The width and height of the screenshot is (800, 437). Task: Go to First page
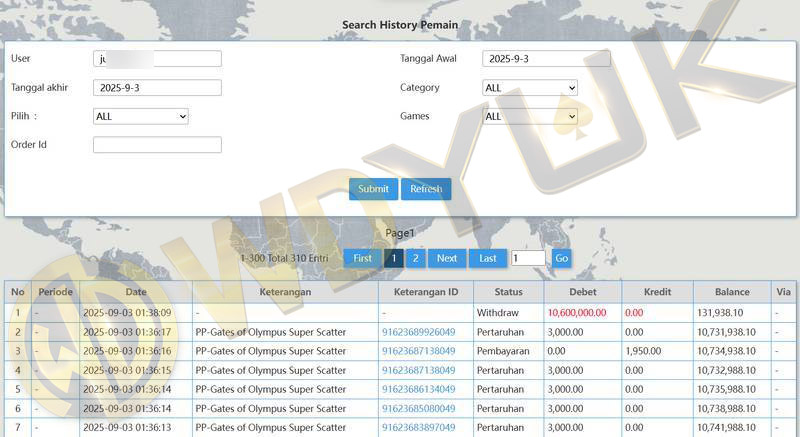363,258
